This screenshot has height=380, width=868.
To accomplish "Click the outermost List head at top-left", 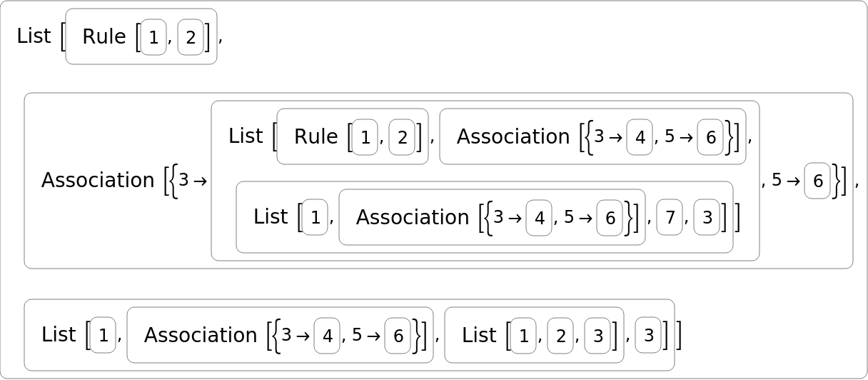I will tap(34, 36).
